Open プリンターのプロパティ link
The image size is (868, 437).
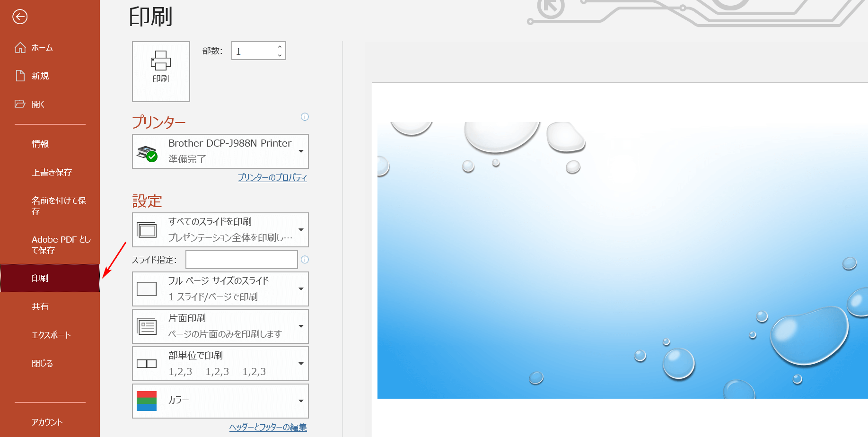[272, 177]
